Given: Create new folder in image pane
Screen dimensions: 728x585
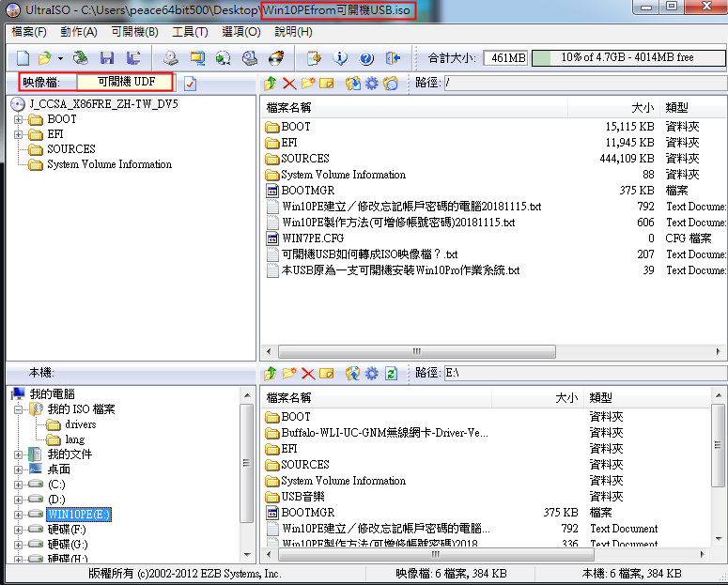Looking at the screenshot, I should point(308,84).
